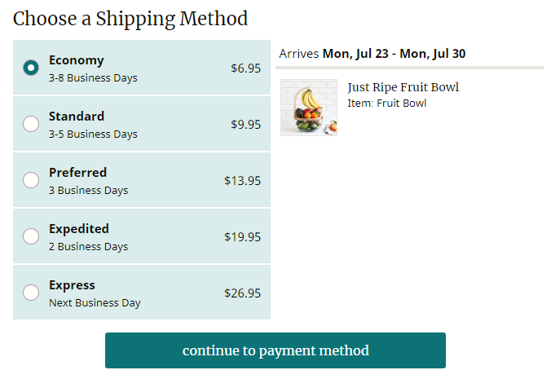Click the Economy option label
551x392 pixels.
coord(77,60)
